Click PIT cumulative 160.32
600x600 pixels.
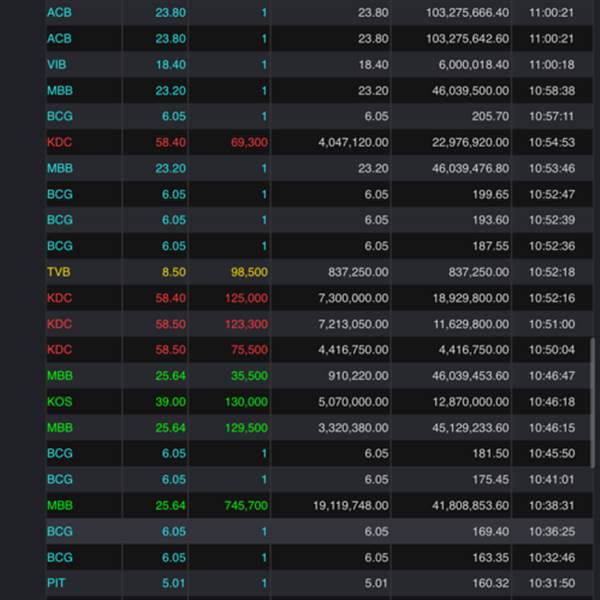pyautogui.click(x=491, y=583)
